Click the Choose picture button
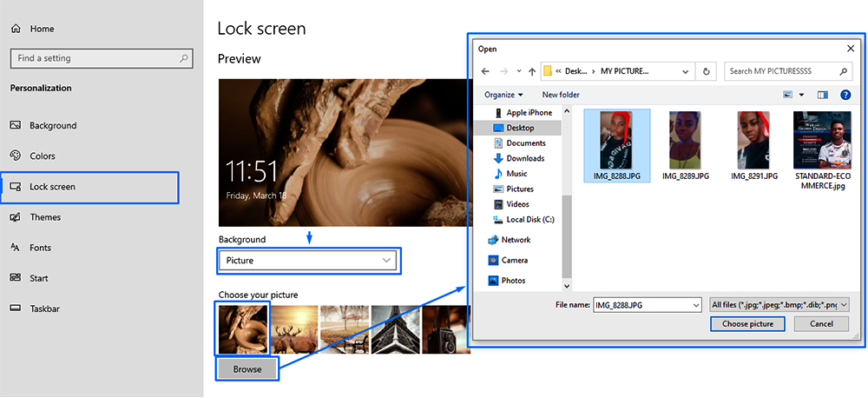 point(747,324)
